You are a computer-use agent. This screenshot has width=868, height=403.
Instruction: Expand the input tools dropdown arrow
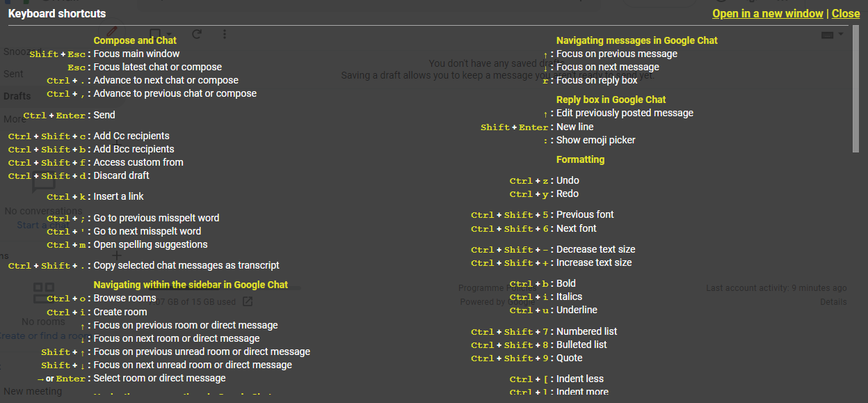point(841,34)
